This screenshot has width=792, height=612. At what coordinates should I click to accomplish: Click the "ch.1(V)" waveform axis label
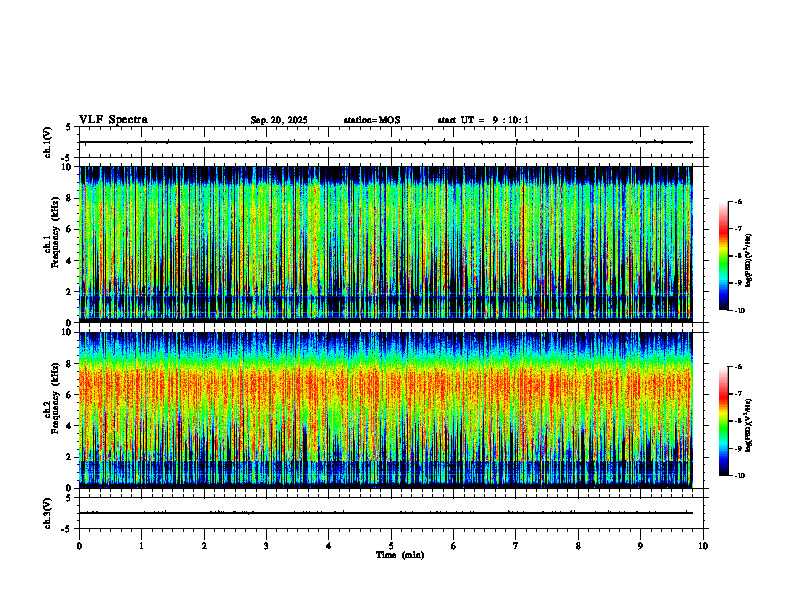[48, 142]
